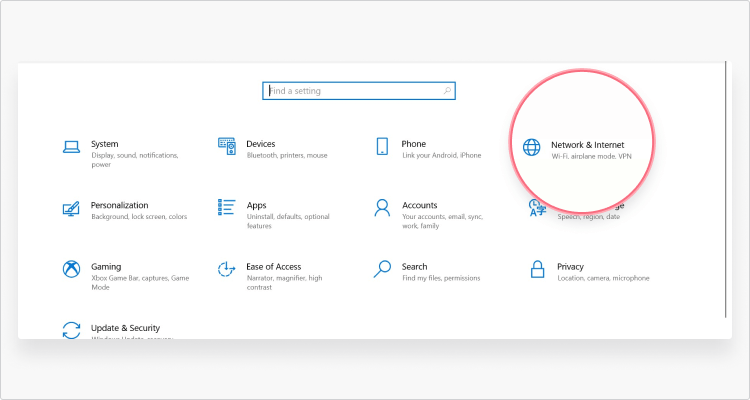Select the Search category title
Image resolution: width=750 pixels, height=400 pixels.
(414, 267)
